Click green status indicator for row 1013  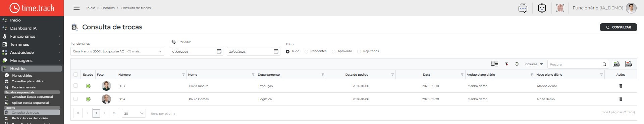[88, 86]
